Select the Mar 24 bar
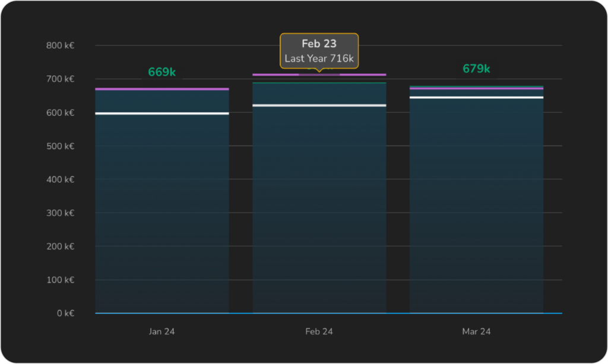Image resolution: width=608 pixels, height=364 pixels. (x=476, y=208)
